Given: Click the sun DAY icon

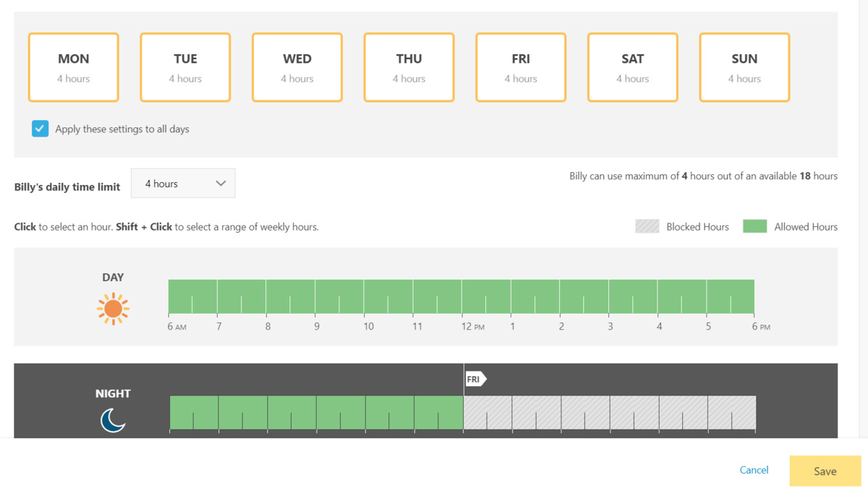Looking at the screenshot, I should (113, 309).
